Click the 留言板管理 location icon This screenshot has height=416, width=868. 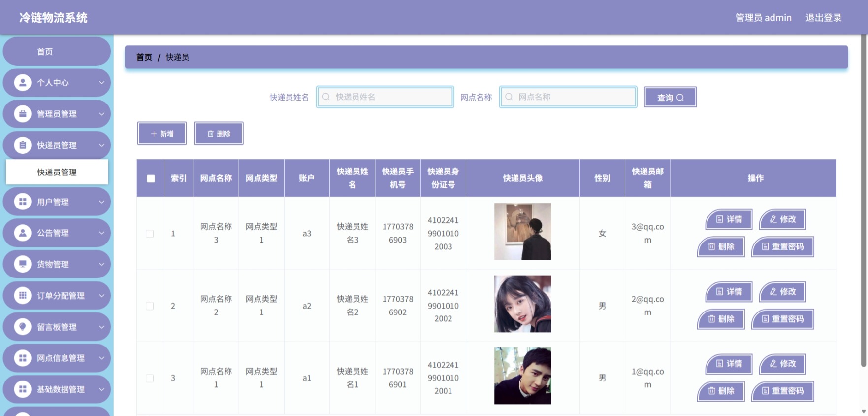click(x=23, y=327)
